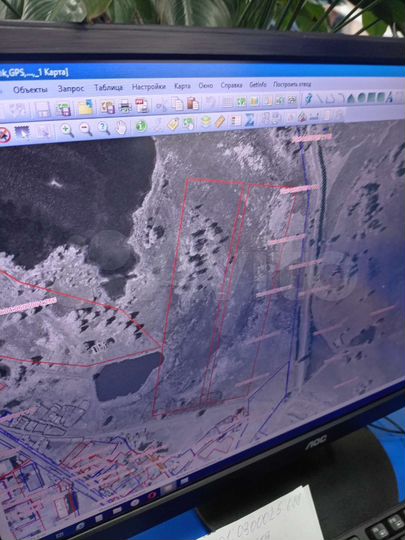Open the Настройки menu

pyautogui.click(x=149, y=86)
